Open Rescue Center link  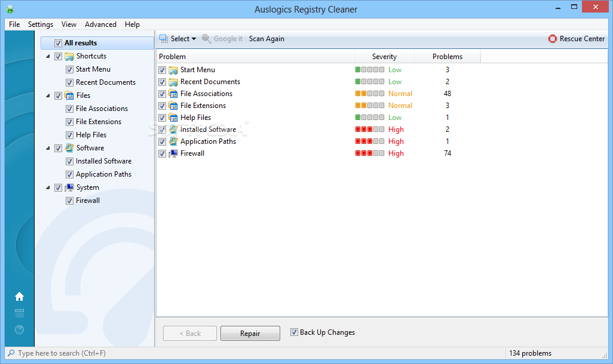[582, 39]
